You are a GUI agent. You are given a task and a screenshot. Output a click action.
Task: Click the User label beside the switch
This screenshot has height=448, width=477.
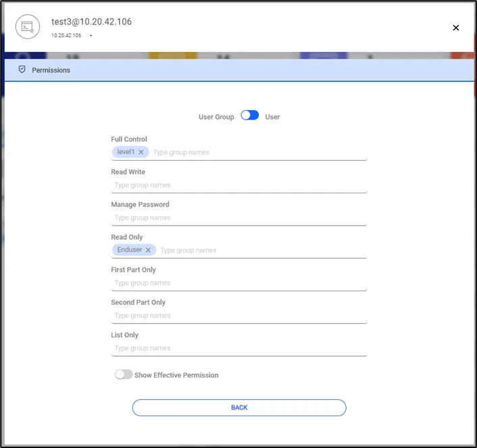pyautogui.click(x=272, y=117)
